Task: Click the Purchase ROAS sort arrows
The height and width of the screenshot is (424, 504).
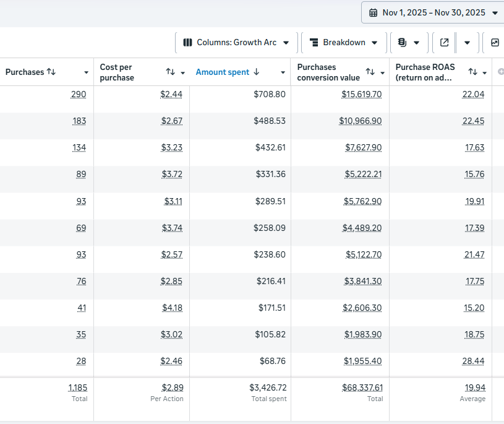Action: point(472,72)
